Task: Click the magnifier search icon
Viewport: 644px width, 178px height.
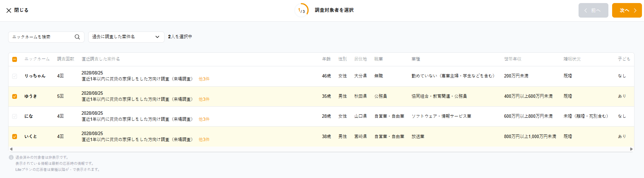Action: (77, 37)
